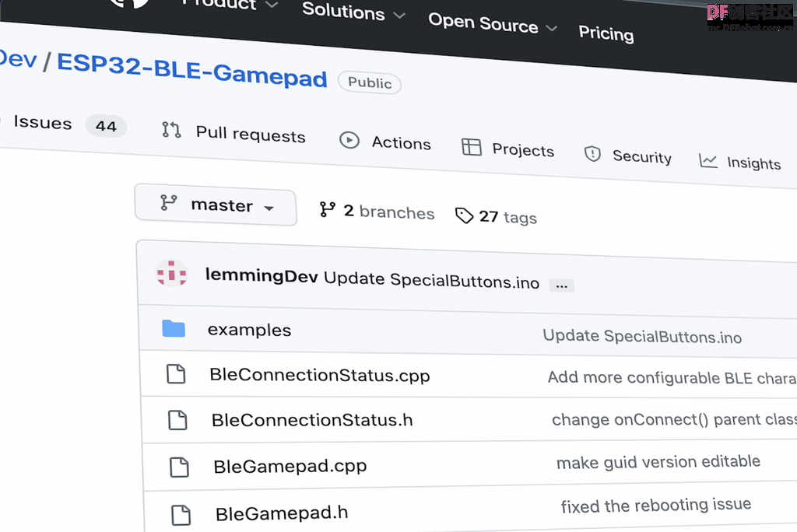Image resolution: width=797 pixels, height=532 pixels.
Task: Open the Projects tab
Action: tap(523, 150)
